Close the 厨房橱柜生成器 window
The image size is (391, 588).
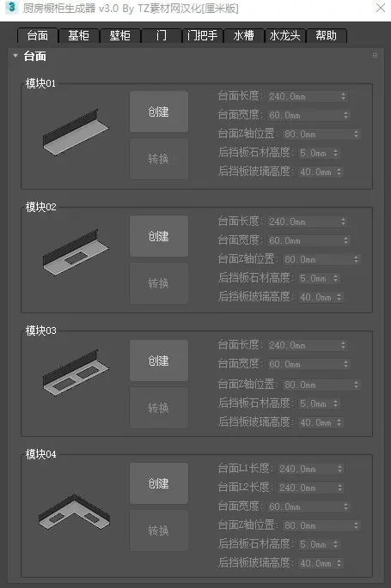pos(381,8)
